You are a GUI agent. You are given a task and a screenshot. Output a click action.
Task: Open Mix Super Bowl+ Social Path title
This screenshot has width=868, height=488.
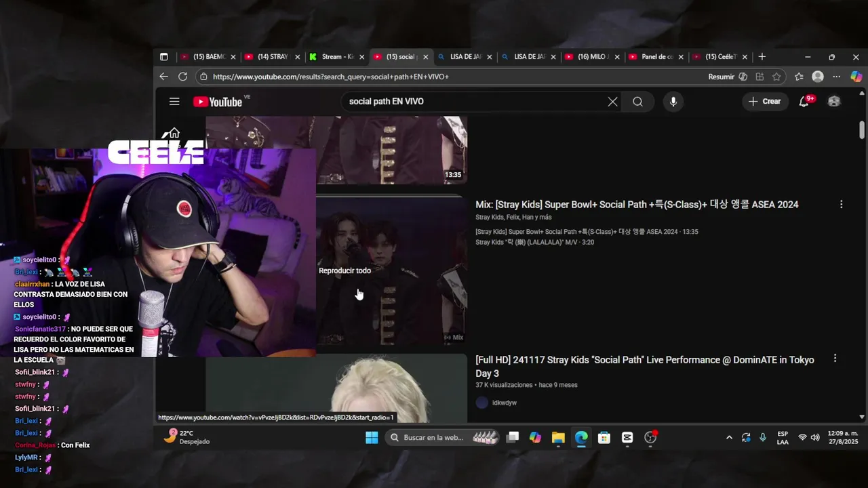[637, 205]
